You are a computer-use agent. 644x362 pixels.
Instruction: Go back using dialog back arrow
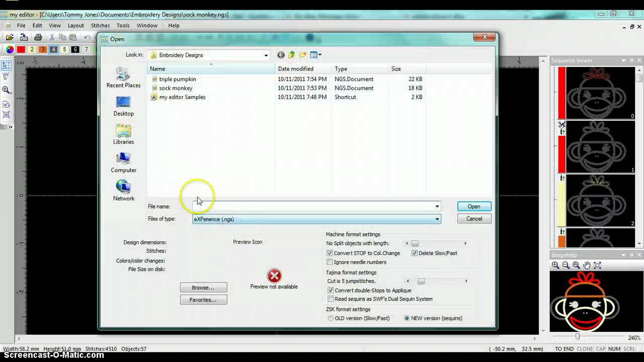tap(281, 55)
